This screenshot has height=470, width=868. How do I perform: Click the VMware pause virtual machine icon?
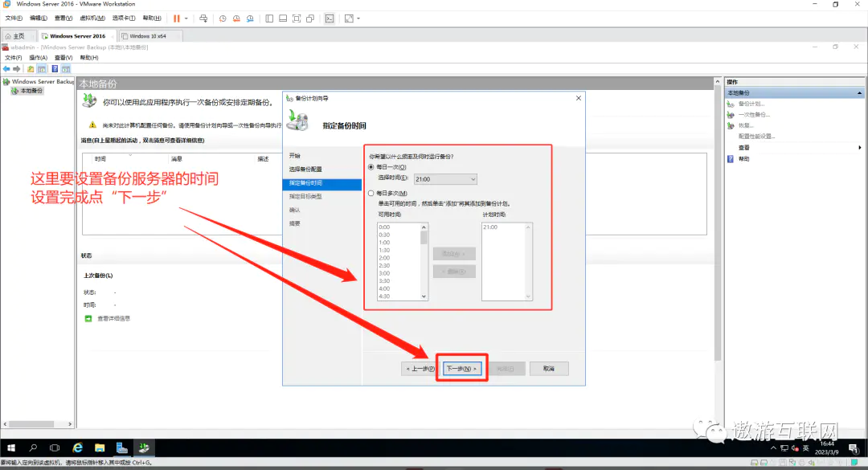coord(176,18)
